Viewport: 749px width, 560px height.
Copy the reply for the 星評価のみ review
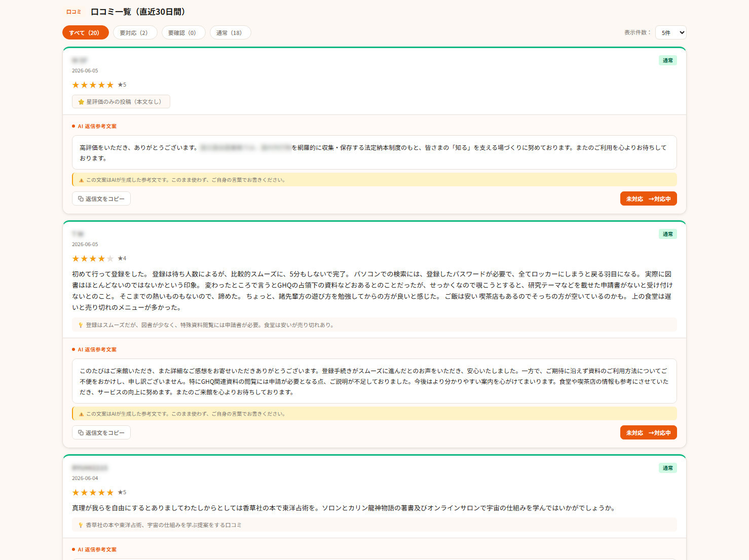tap(101, 198)
